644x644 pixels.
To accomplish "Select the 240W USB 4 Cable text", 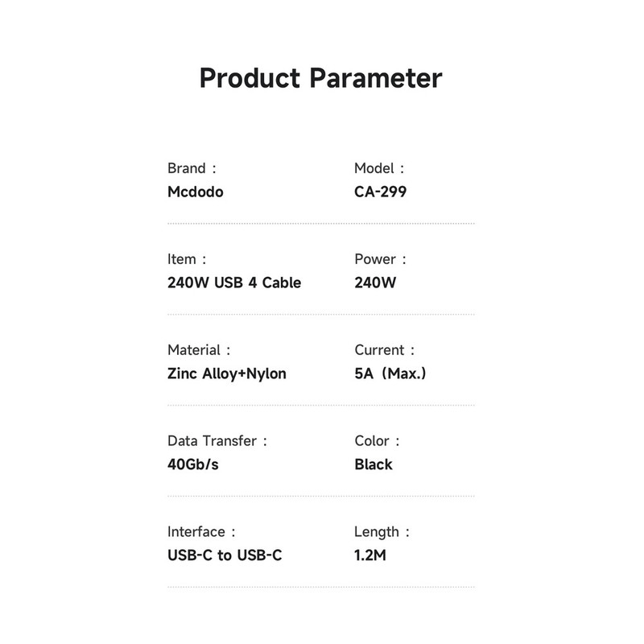I will click(x=234, y=283).
